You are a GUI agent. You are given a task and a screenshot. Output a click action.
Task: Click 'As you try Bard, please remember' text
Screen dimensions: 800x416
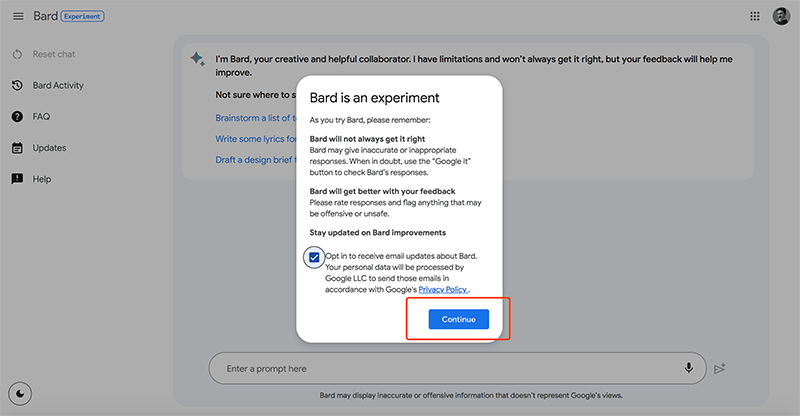click(370, 120)
